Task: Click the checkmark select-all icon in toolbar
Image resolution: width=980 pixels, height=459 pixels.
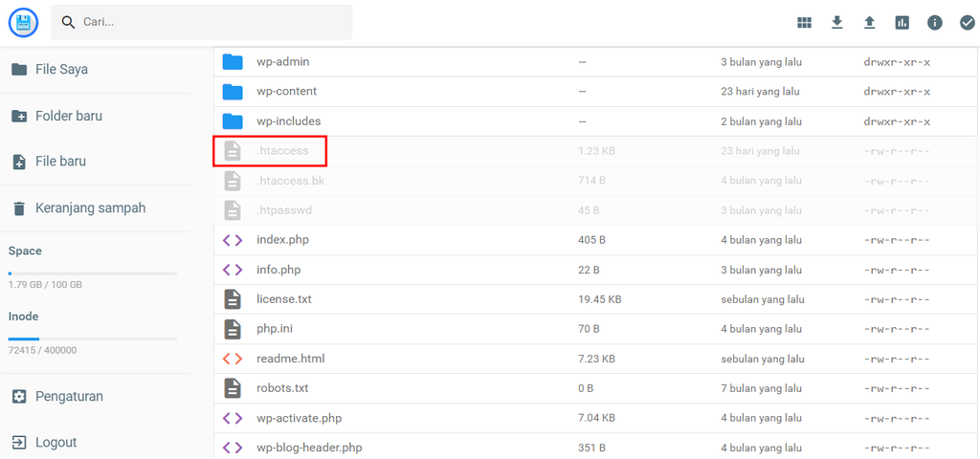Action: click(x=967, y=23)
